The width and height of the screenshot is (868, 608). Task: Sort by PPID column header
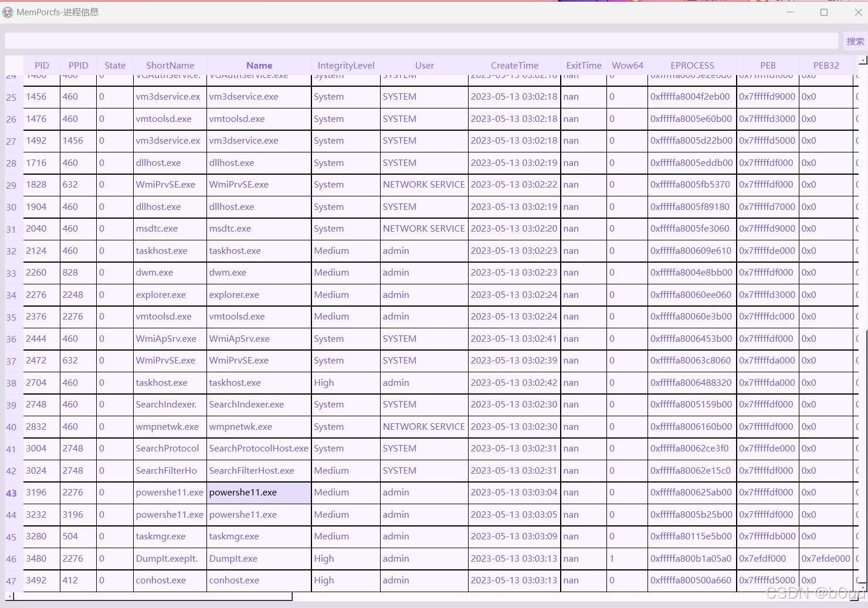[78, 66]
